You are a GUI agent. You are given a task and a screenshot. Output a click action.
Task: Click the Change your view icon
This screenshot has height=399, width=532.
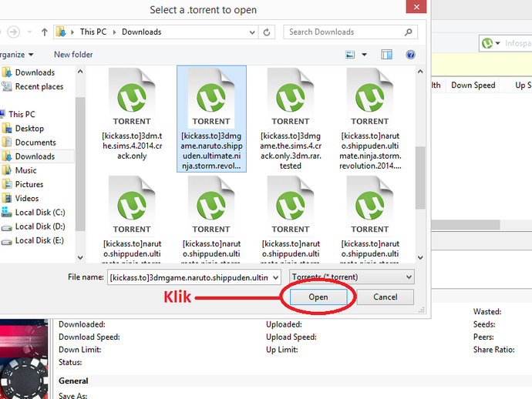click(350, 55)
